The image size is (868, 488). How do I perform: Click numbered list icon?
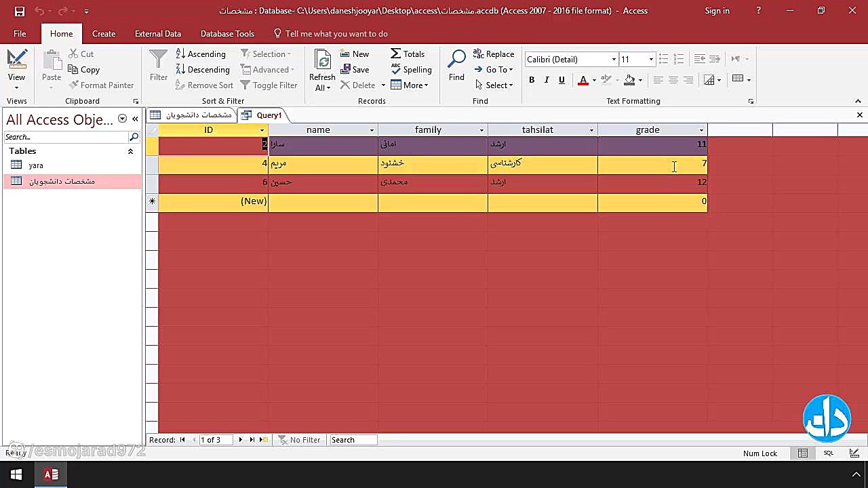[x=679, y=60]
